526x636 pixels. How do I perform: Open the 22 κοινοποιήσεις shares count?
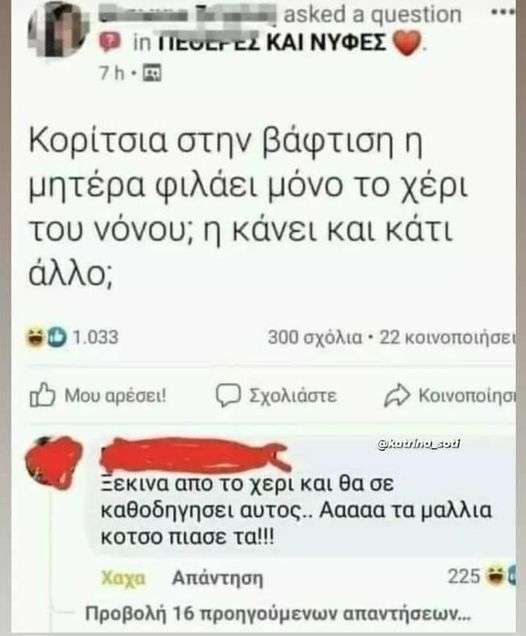click(x=447, y=337)
